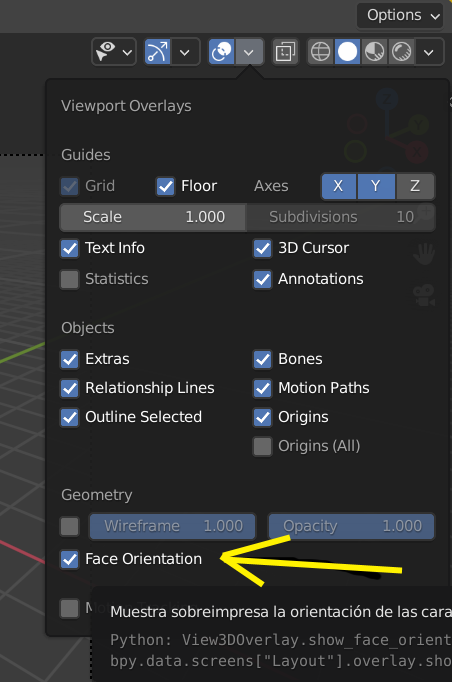Enable the Wireframe geometry checkbox

[70, 526]
